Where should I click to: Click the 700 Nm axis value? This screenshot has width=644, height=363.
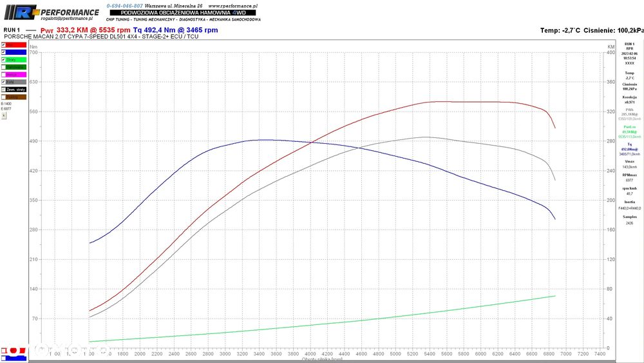33,53
